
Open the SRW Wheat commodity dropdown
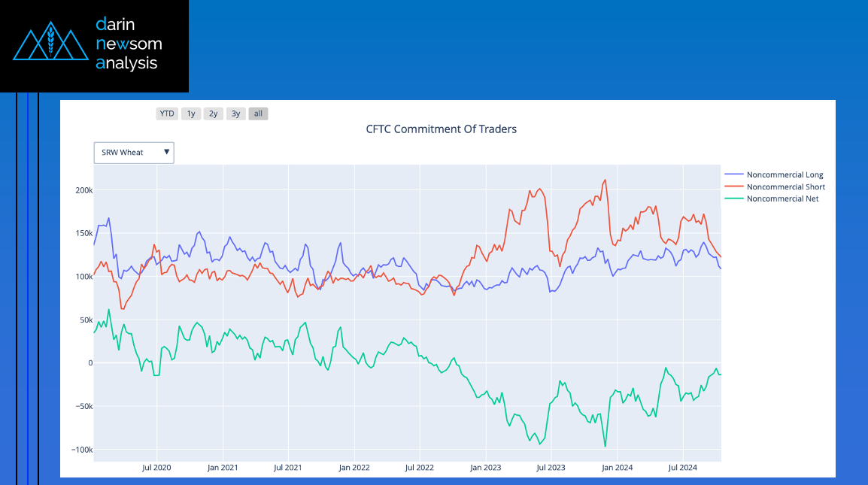133,153
